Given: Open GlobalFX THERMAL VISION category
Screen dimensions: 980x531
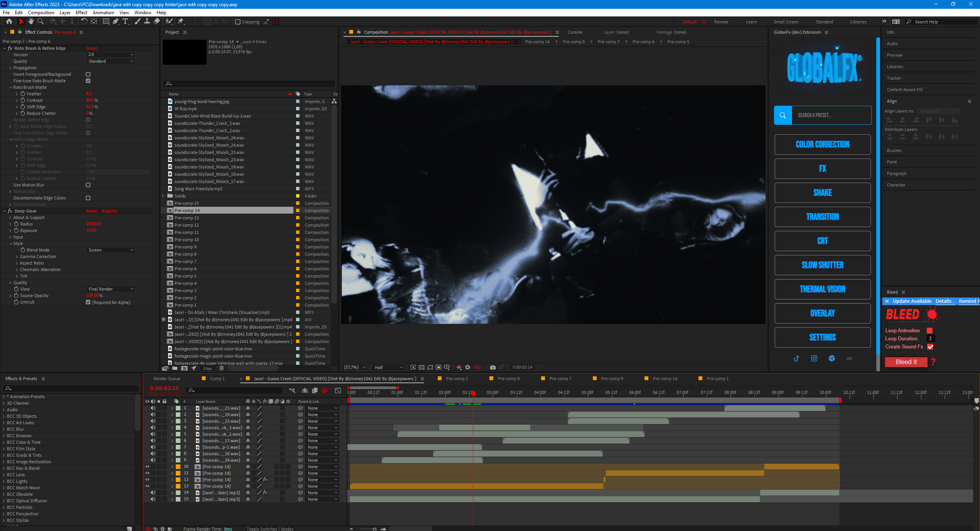Looking at the screenshot, I should [x=822, y=289].
